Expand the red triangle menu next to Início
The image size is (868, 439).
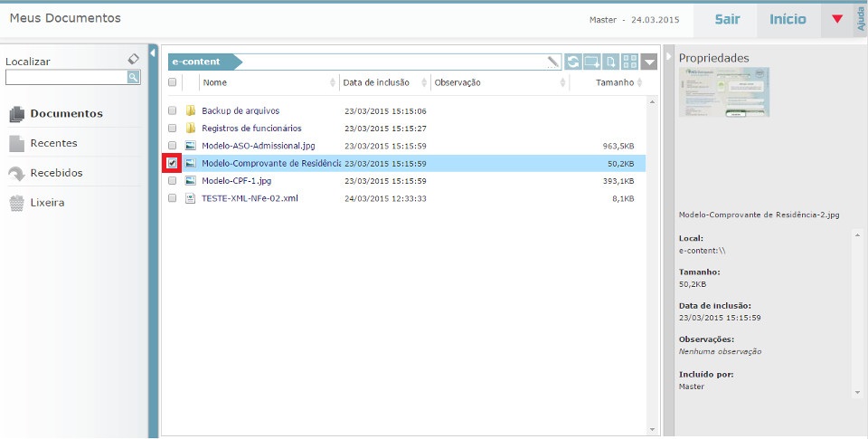(836, 19)
